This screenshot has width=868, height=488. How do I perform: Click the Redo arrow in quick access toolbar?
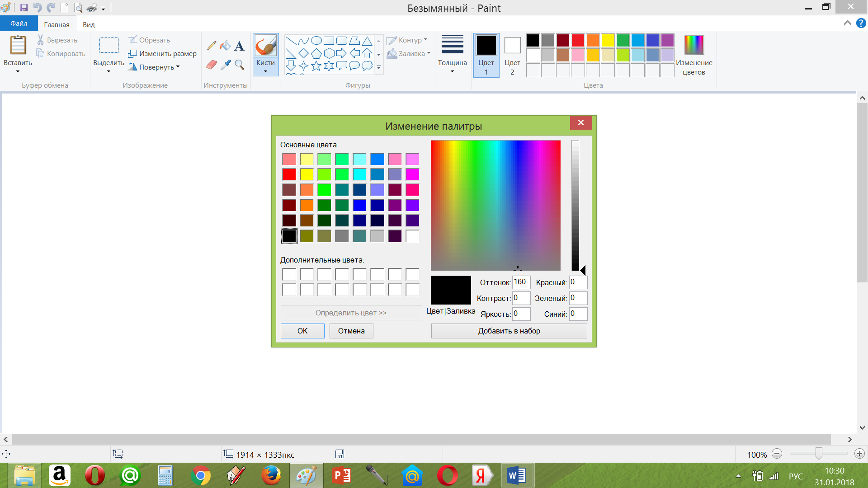point(51,8)
